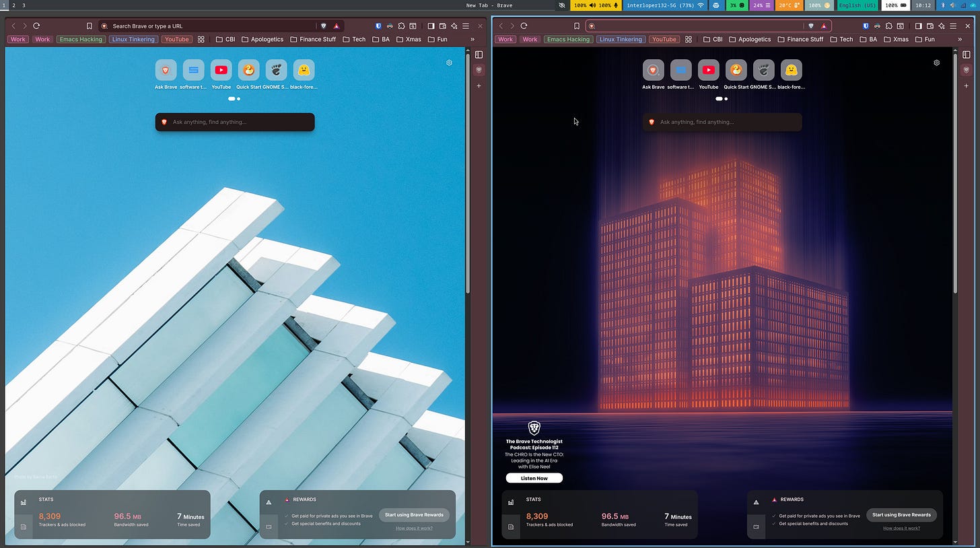Image resolution: width=980 pixels, height=548 pixels.
Task: Collapse the Work tab group pill
Action: [17, 39]
